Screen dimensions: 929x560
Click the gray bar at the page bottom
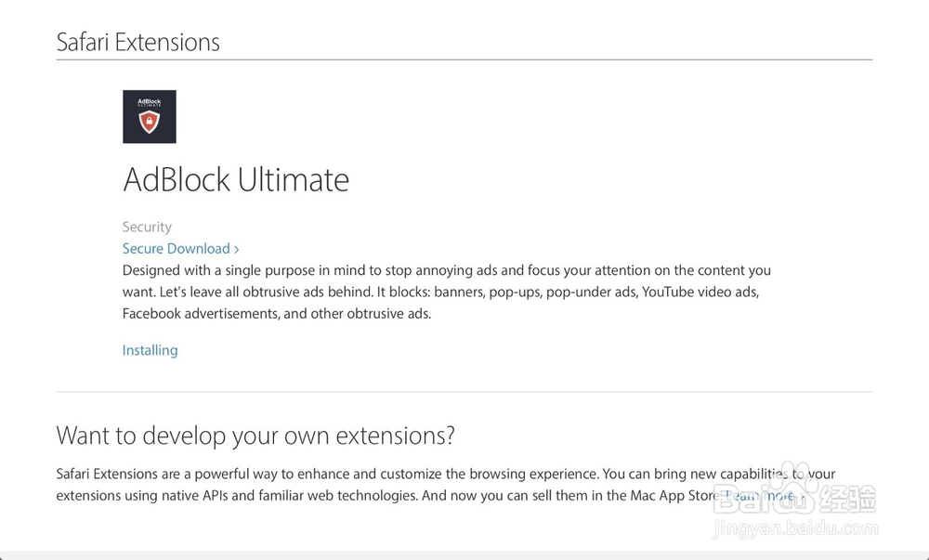pos(464,555)
